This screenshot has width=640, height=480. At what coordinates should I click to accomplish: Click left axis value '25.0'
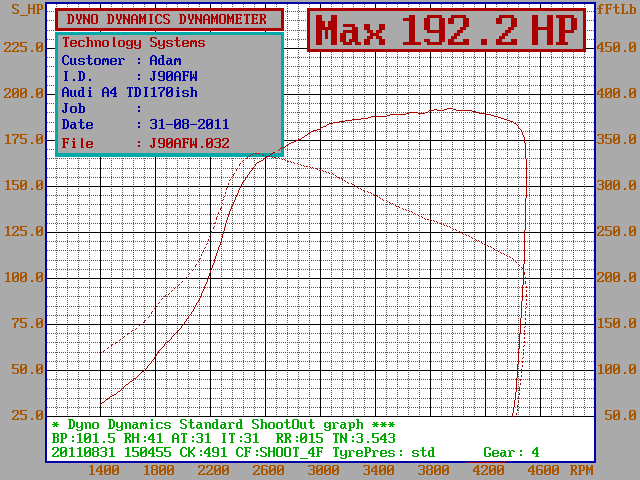coord(27,416)
